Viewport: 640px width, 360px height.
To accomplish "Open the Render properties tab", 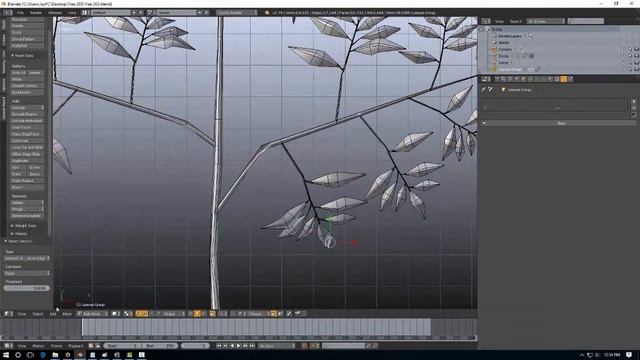I will click(x=497, y=79).
